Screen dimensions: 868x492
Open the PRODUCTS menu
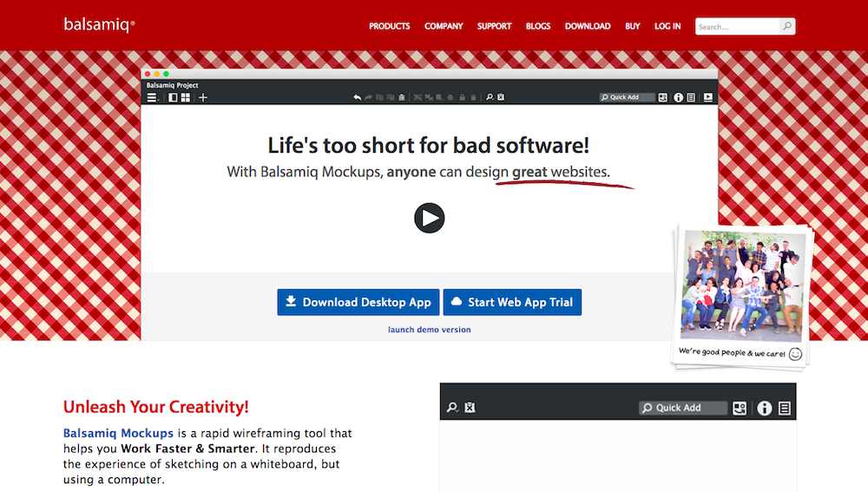[x=389, y=27]
